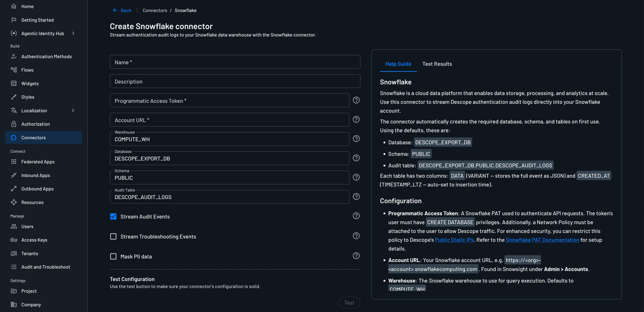Click the Audit Table field
644x312 pixels.
point(230,197)
